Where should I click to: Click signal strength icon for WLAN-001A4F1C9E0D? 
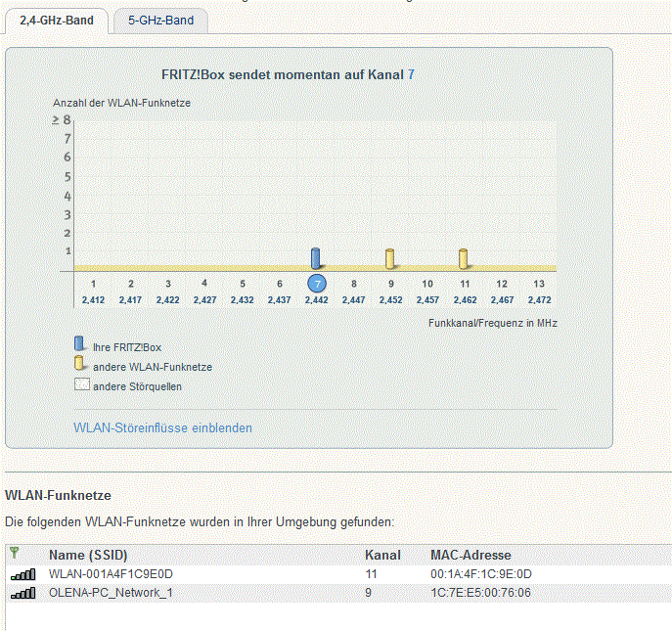tap(22, 575)
